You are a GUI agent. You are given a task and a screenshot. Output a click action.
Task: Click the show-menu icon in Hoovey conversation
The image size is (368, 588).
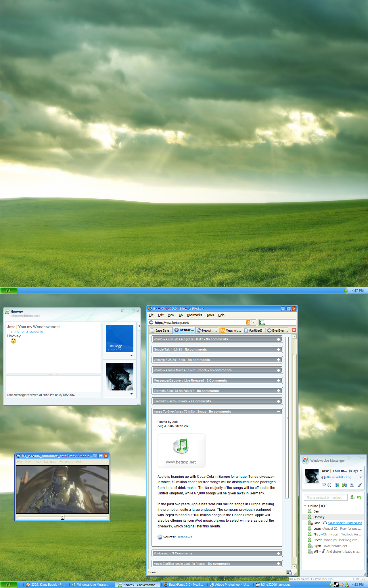[123, 311]
